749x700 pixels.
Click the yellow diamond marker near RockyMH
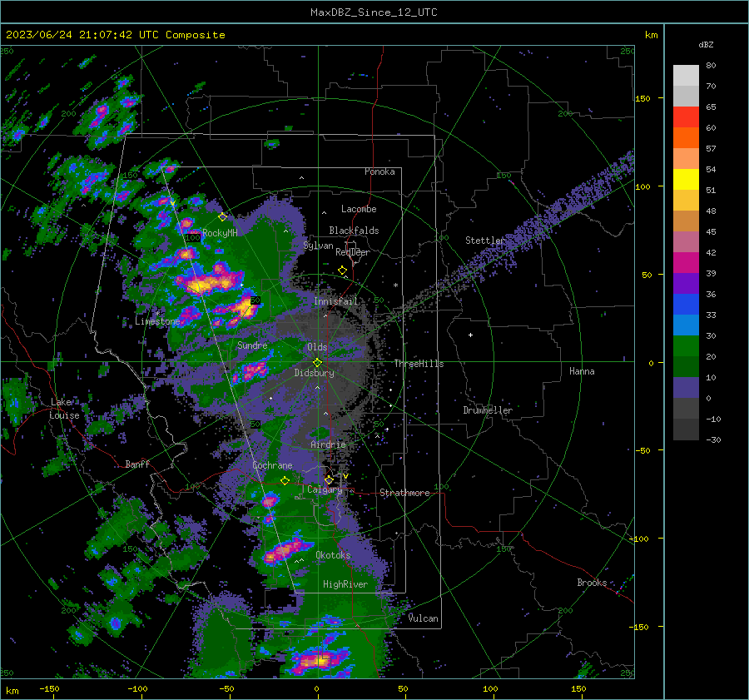pyautogui.click(x=222, y=217)
